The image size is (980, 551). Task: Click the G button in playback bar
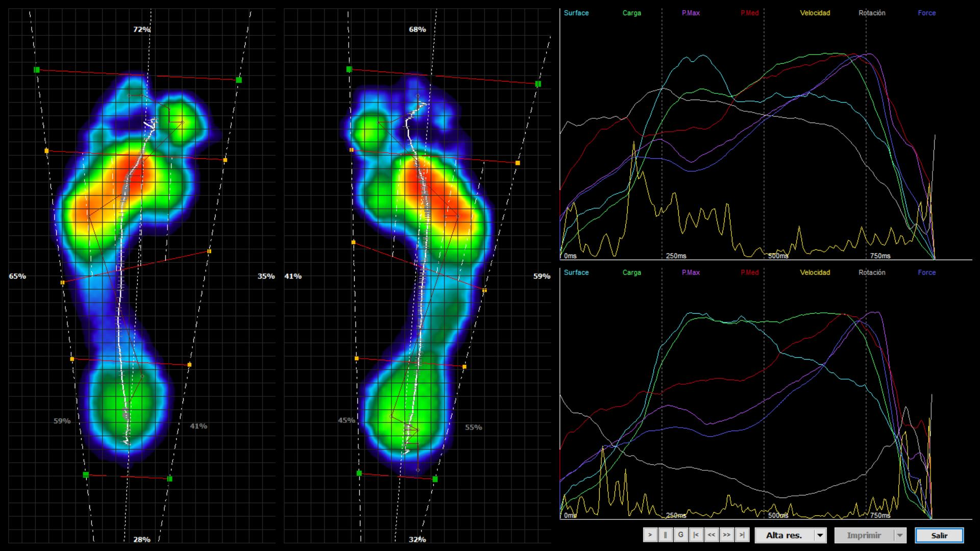680,535
